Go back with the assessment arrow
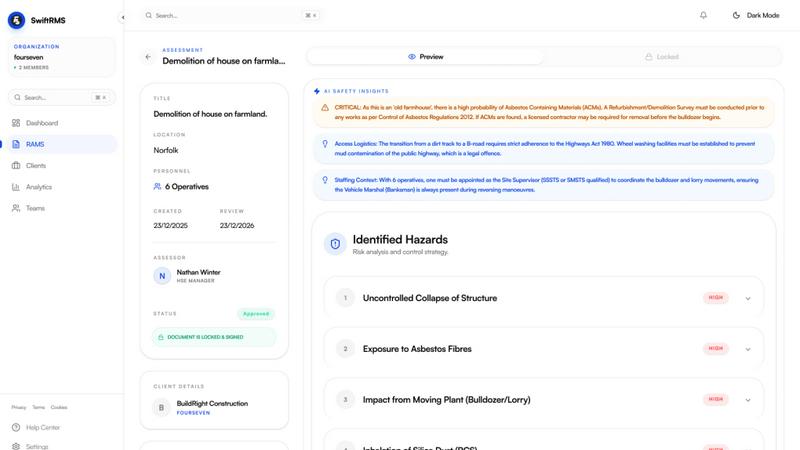Image resolution: width=800 pixels, height=450 pixels. pos(148,57)
